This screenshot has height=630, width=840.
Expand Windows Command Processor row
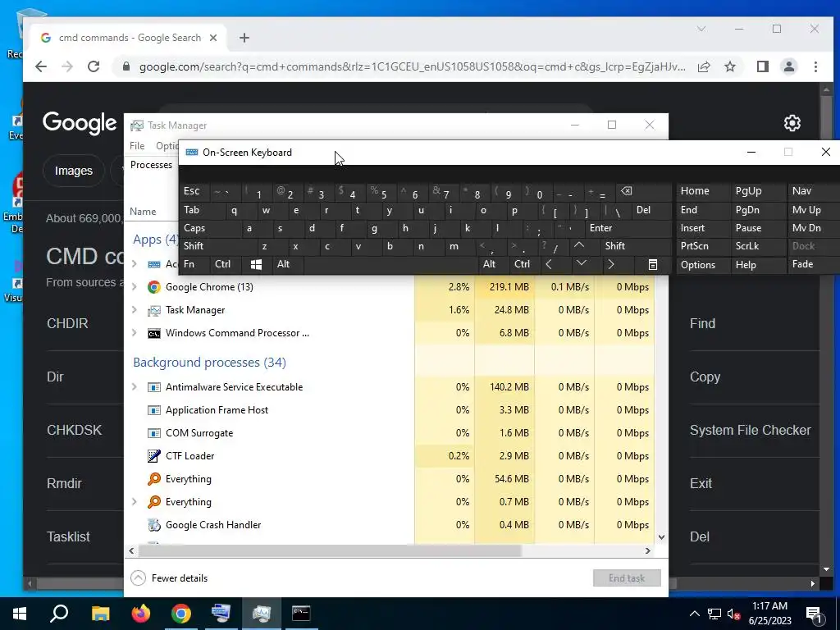pyautogui.click(x=135, y=333)
